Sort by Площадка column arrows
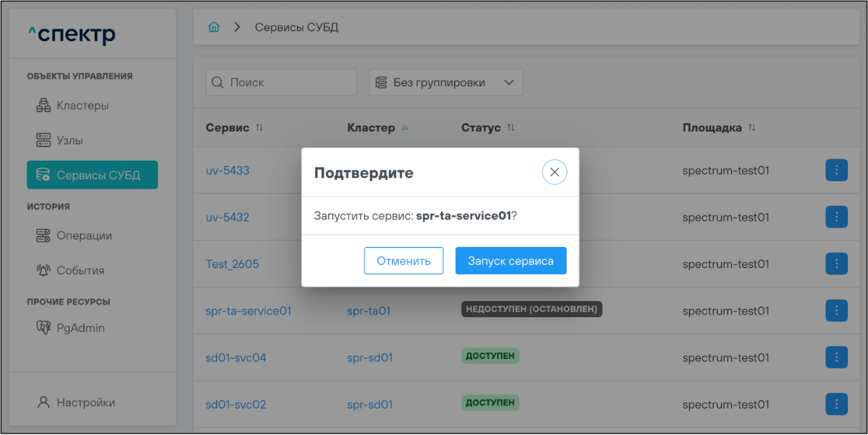868x435 pixels. [x=752, y=127]
